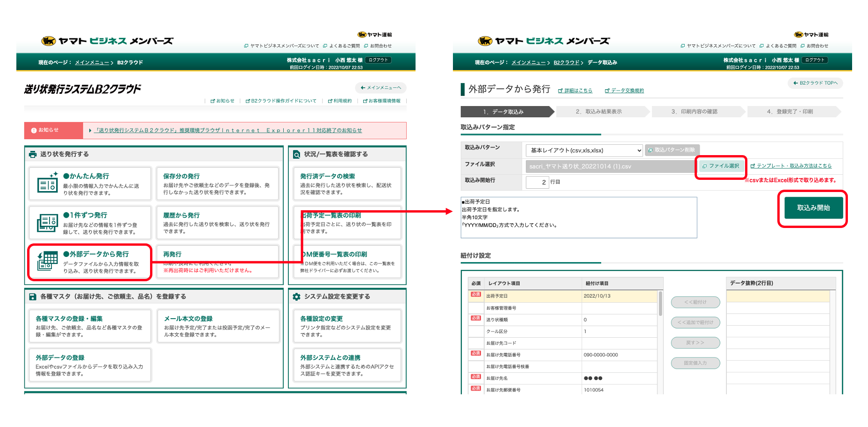Open 各種設定の変更
The width and height of the screenshot is (868, 427).
(x=347, y=326)
